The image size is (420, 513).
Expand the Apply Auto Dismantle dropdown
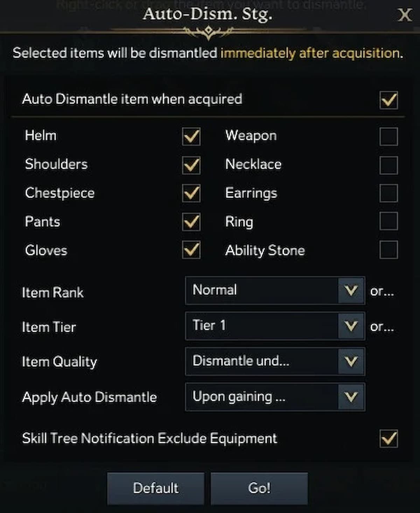(275, 397)
